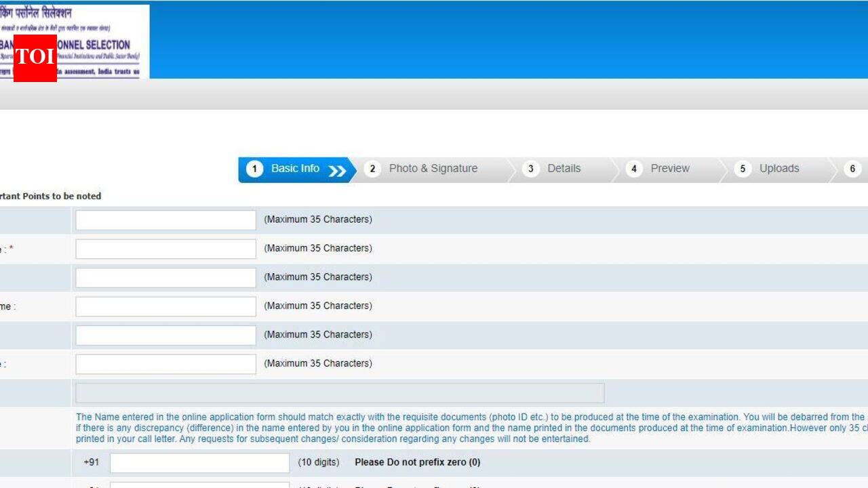Click the "(10 digits)" hint text
This screenshot has width=868, height=488.
319,462
